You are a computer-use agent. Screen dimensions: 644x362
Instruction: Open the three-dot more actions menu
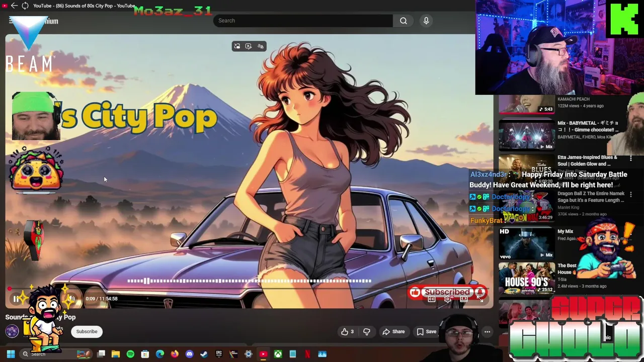[487, 332]
